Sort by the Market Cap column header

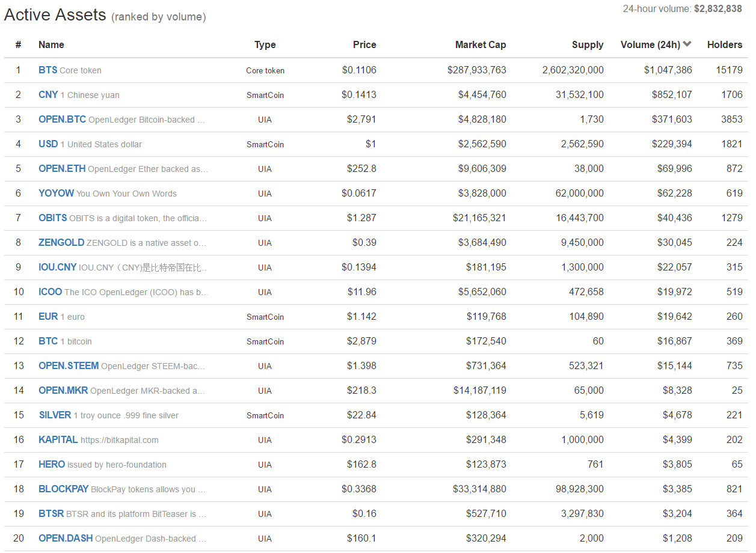click(x=481, y=45)
